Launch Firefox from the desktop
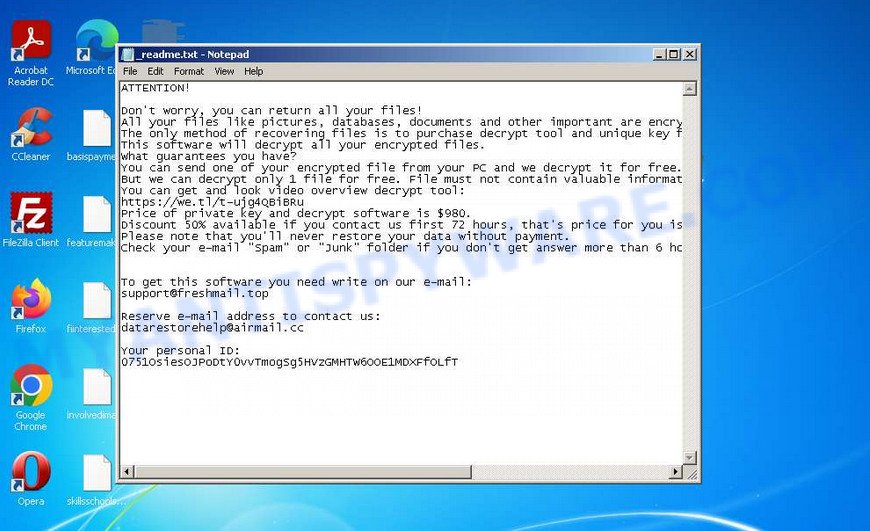Viewport: 870px width, 531px height. tap(31, 306)
